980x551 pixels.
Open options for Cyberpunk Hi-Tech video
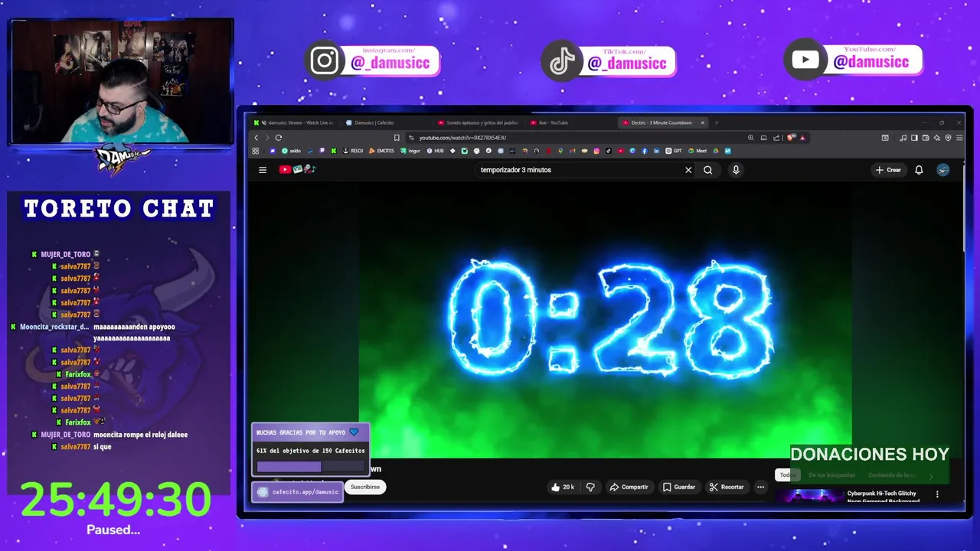[937, 495]
